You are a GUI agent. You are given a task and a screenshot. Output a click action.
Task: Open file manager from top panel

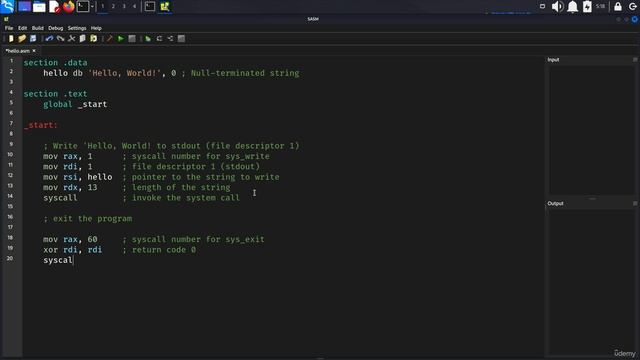point(39,6)
